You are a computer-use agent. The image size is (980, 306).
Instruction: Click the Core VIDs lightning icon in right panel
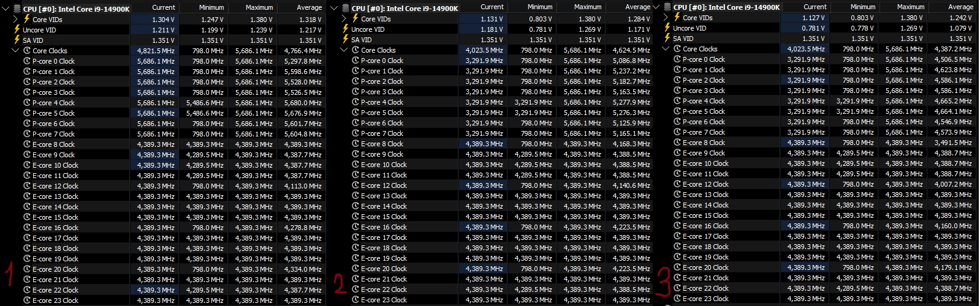point(677,17)
